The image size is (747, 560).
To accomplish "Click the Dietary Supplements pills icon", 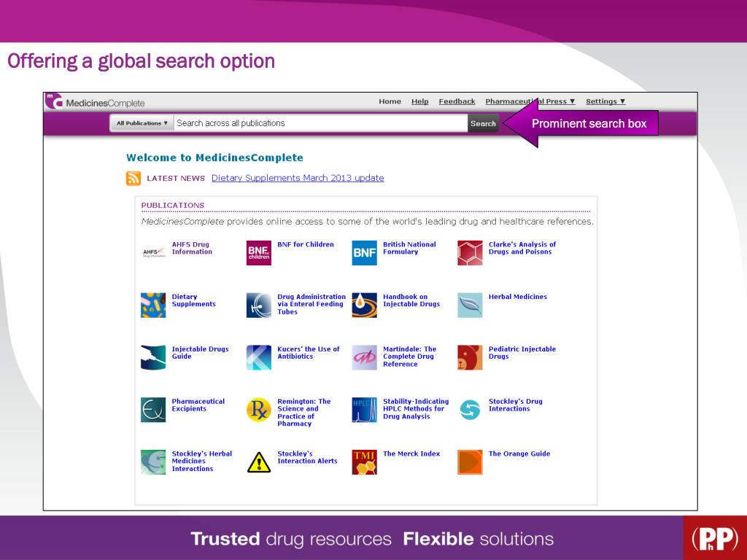I will click(x=153, y=305).
